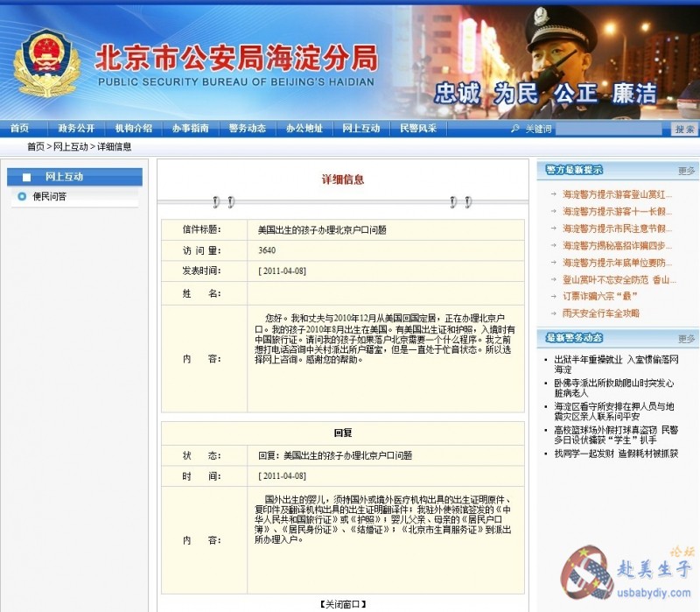This screenshot has height=612, width=700.
Task: Expand 更多 in the 警方最新提示 panel
Action: pyautogui.click(x=686, y=171)
